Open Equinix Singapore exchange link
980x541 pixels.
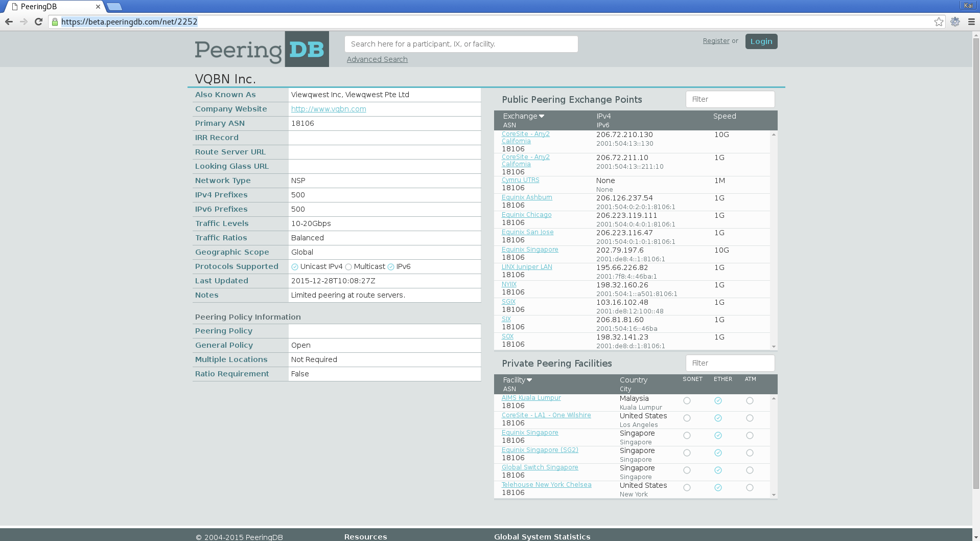(530, 250)
